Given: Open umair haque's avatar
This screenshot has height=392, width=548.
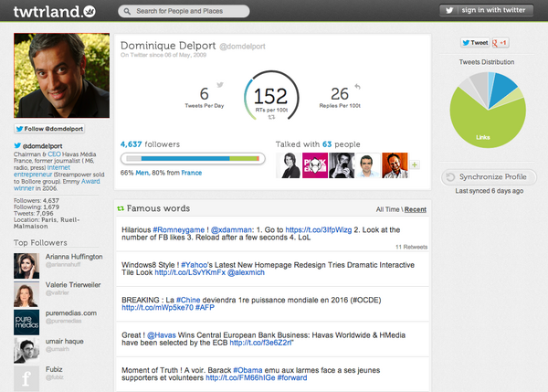Looking at the screenshot, I should click(x=26, y=350).
